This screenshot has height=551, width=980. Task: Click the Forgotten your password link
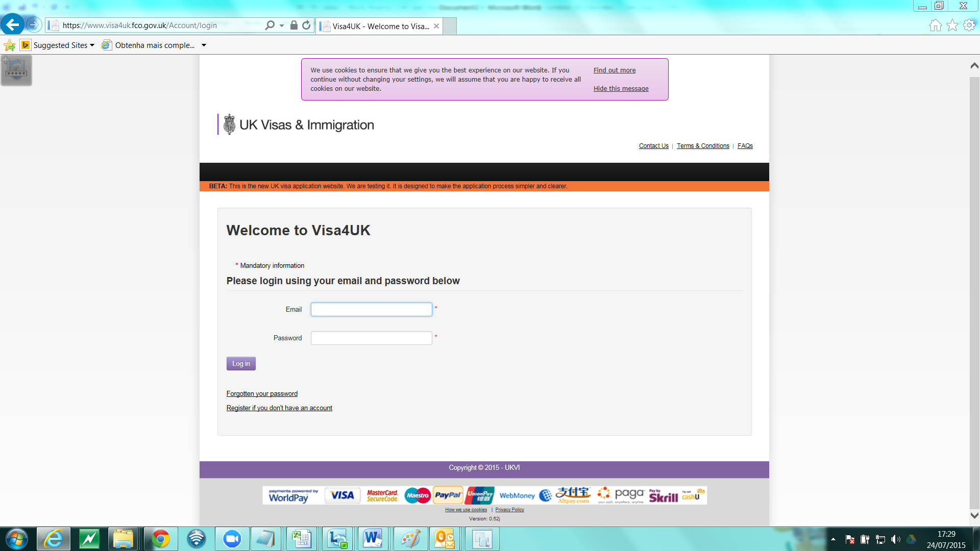tap(262, 393)
